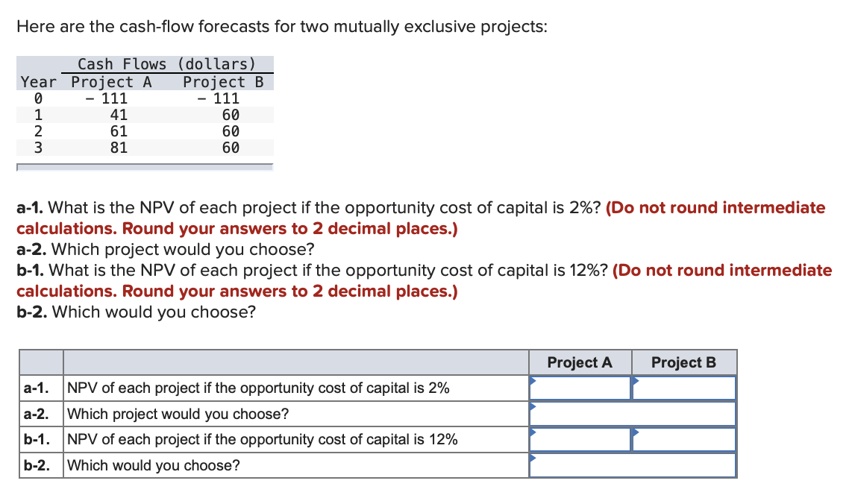Click the Project A NPV input for 12% rate

click(580, 439)
